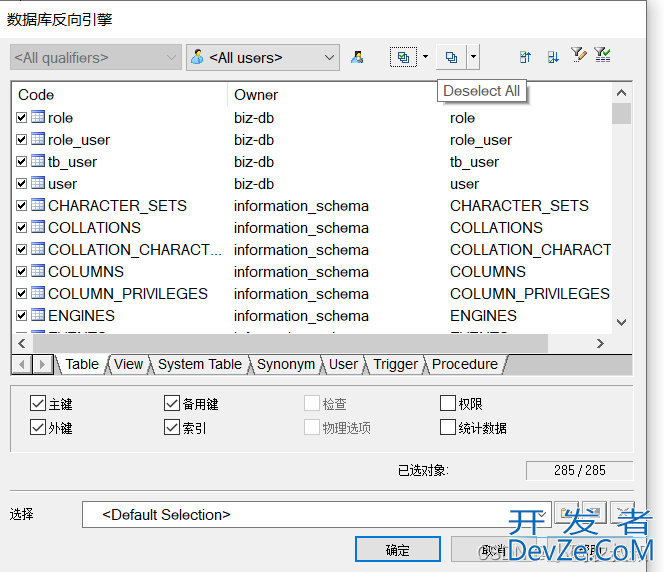
Task: Click information_schema owner of ENGINES row
Action: [x=301, y=315]
